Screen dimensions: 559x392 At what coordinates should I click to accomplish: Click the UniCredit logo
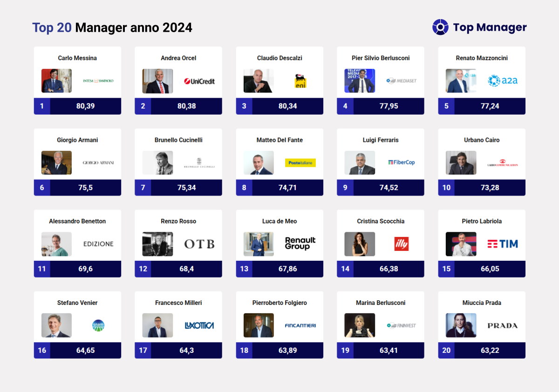pos(199,81)
